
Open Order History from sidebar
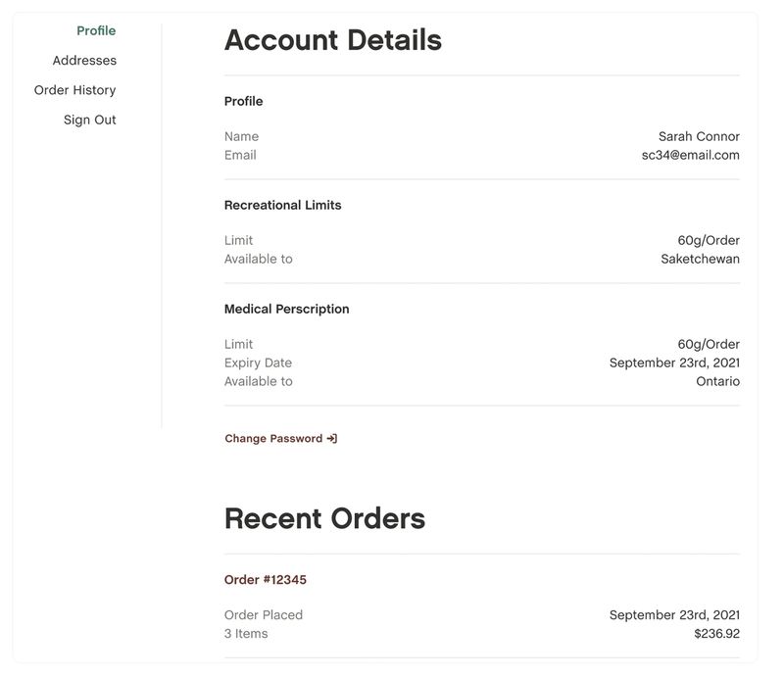[x=74, y=90]
